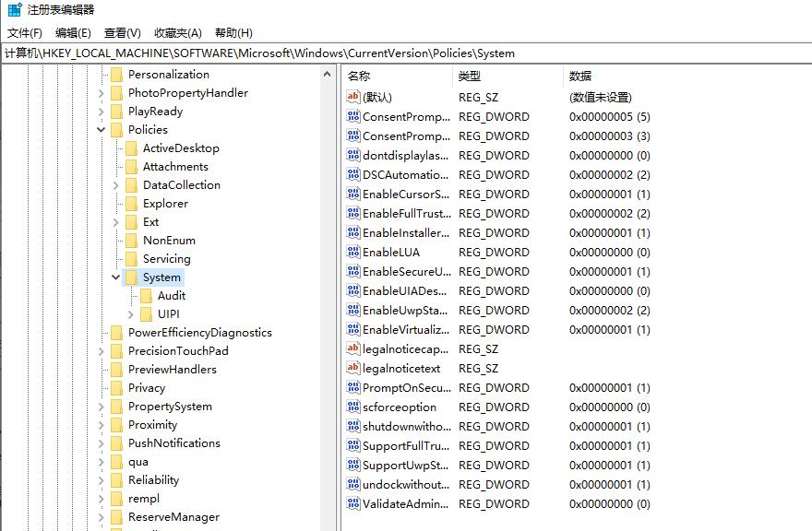Open the 查看(V) view menu
Image resolution: width=812 pixels, height=531 pixels.
coord(123,32)
